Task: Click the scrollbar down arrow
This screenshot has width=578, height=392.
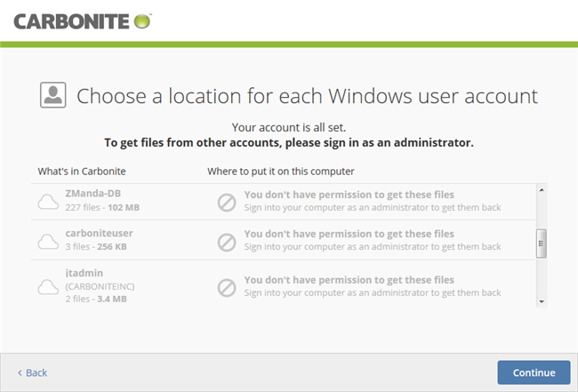Action: coord(542,301)
